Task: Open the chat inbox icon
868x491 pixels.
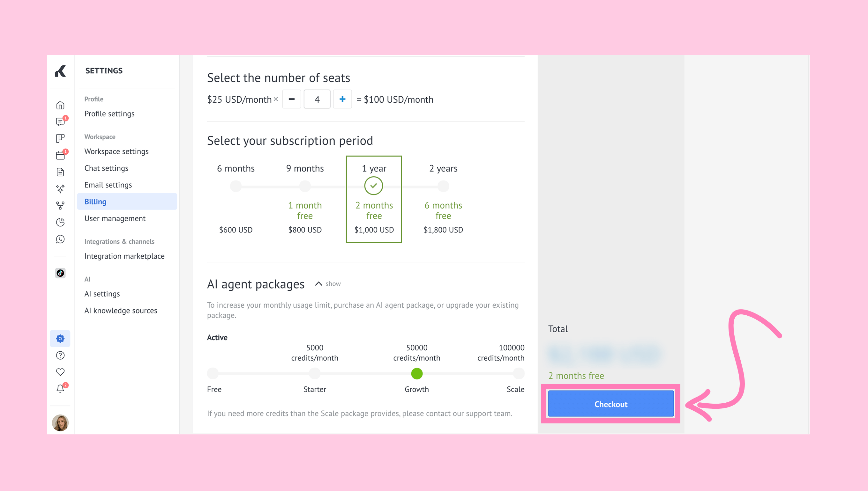Action: tap(60, 122)
